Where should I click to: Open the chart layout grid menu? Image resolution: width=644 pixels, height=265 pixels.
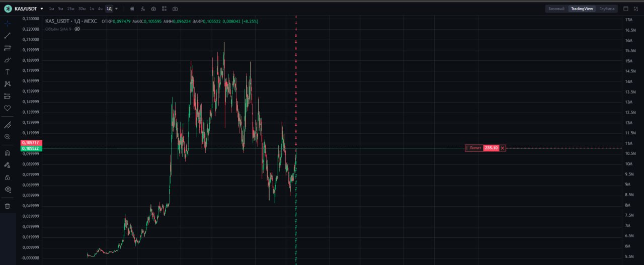[164, 9]
